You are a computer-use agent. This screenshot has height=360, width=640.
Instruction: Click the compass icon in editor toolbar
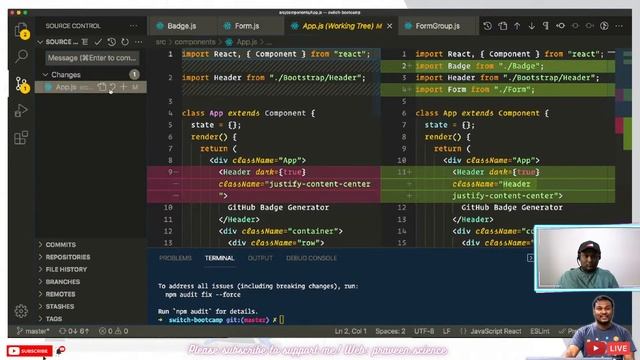(604, 26)
